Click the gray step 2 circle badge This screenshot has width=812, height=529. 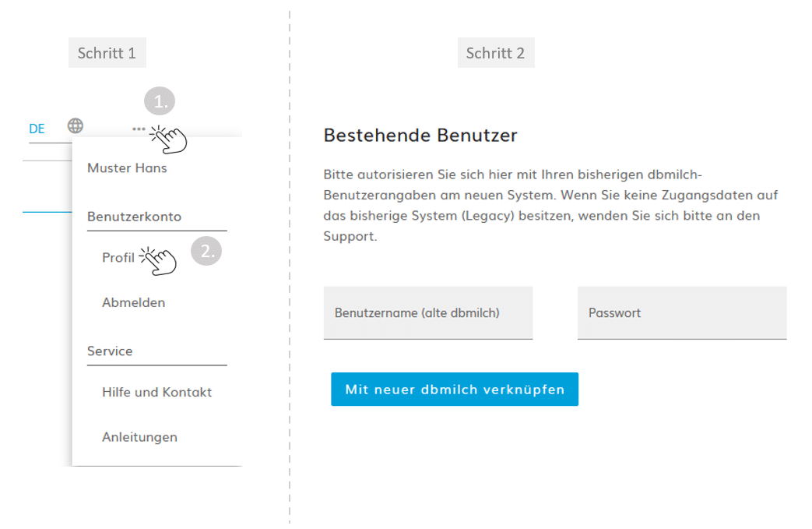206,252
